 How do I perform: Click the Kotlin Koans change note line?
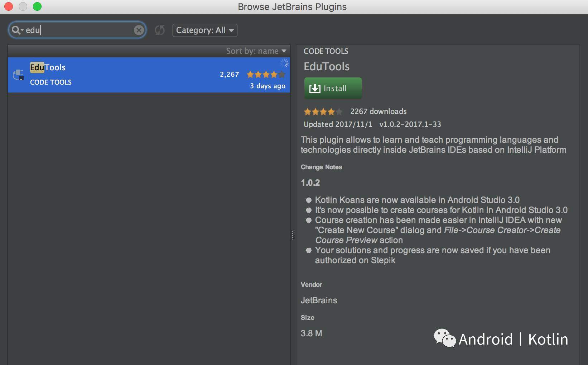tap(417, 200)
